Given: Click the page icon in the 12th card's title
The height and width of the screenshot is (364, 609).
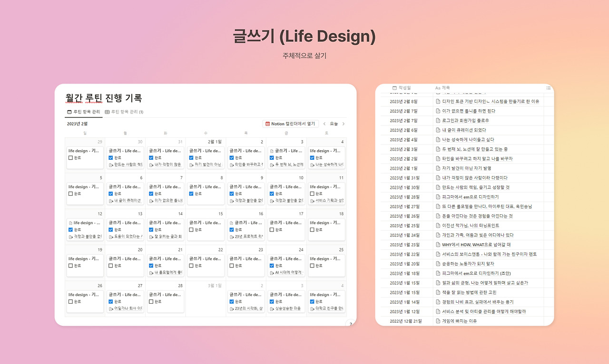Looking at the screenshot, I should tap(70, 223).
